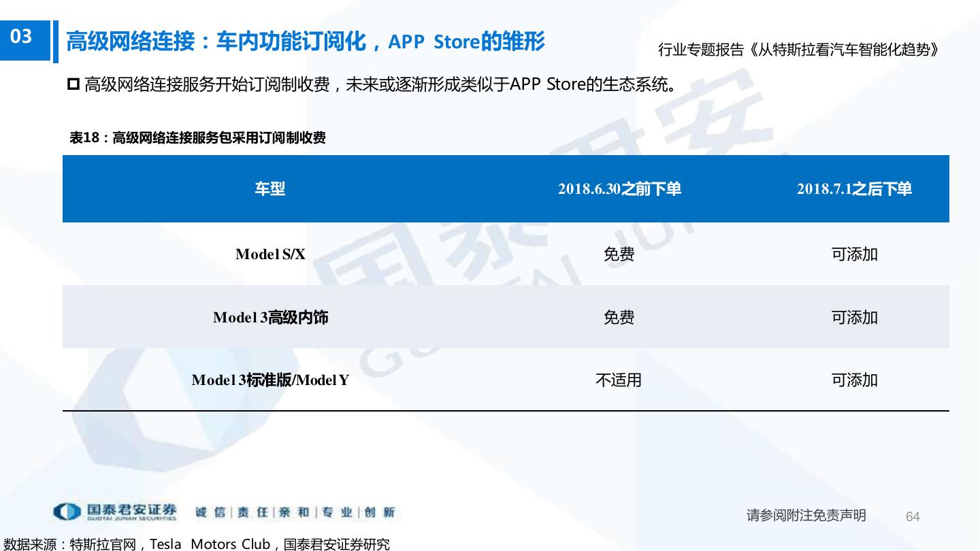Click the 2018.6.30之前下单 column header
This screenshot has width=980, height=551.
pyautogui.click(x=619, y=189)
